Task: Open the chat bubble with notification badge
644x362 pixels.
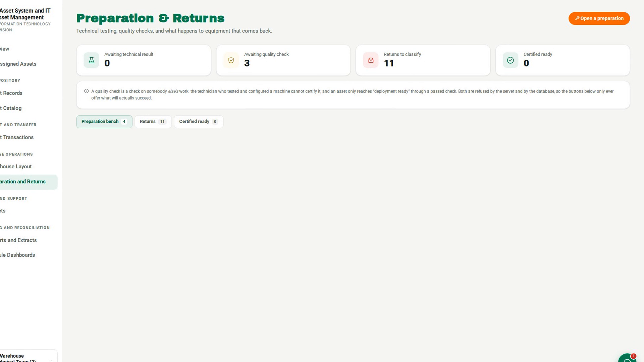Action: click(627, 358)
